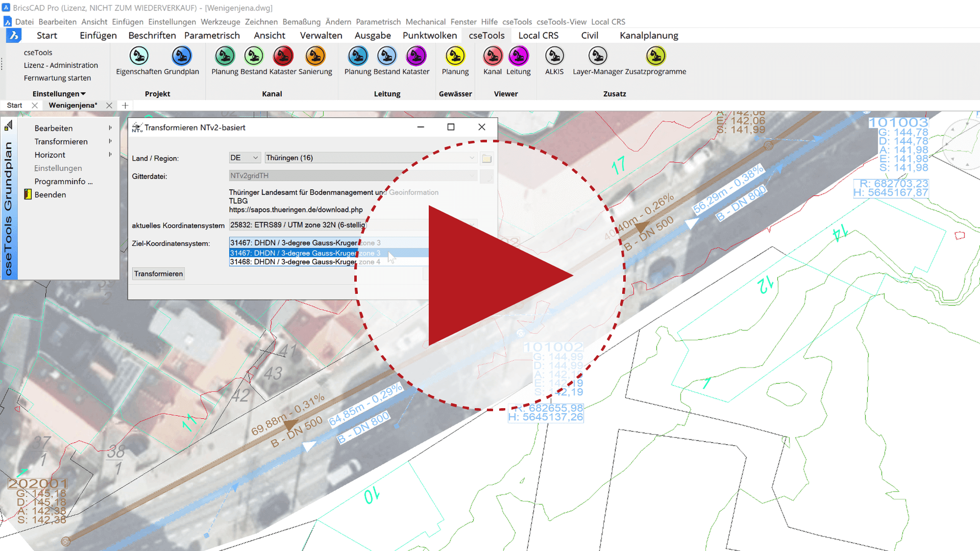Open the DE country dropdown
The width and height of the screenshot is (980, 551).
click(x=245, y=158)
